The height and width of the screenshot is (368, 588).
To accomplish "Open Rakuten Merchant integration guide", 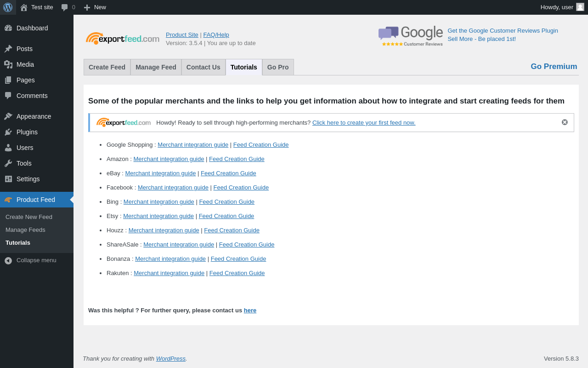I will point(169,273).
